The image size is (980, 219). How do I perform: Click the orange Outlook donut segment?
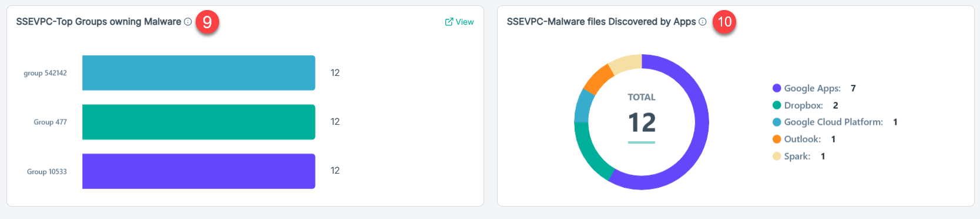(598, 79)
